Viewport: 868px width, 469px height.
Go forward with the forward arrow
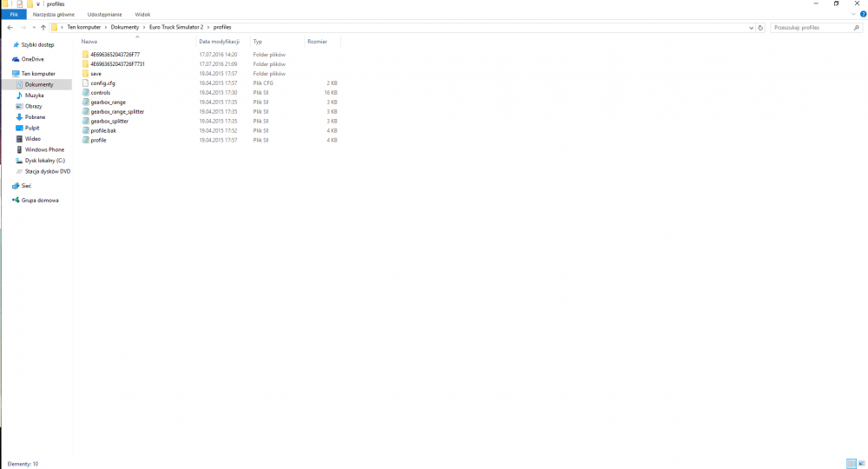[x=23, y=27]
